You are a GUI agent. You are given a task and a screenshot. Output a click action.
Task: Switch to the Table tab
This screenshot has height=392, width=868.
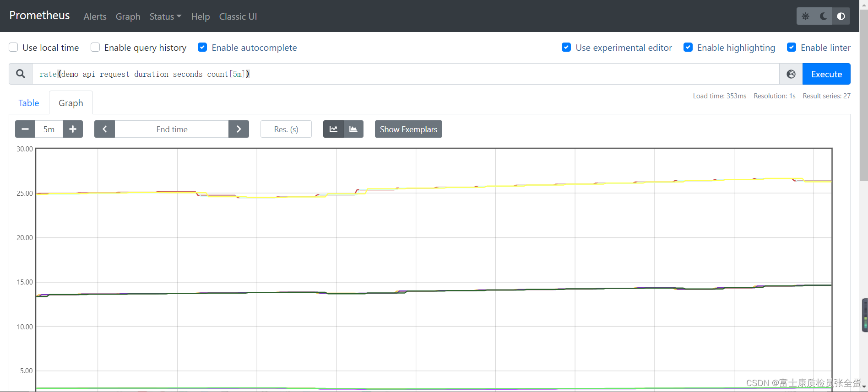point(28,103)
